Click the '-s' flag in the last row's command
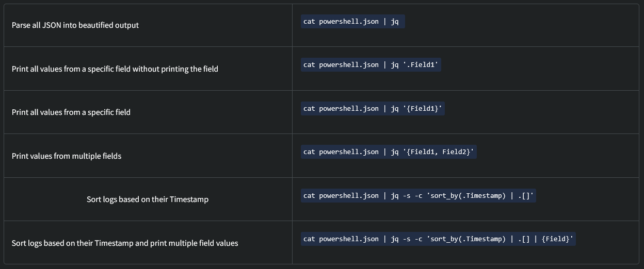This screenshot has width=644, height=269. [406, 239]
